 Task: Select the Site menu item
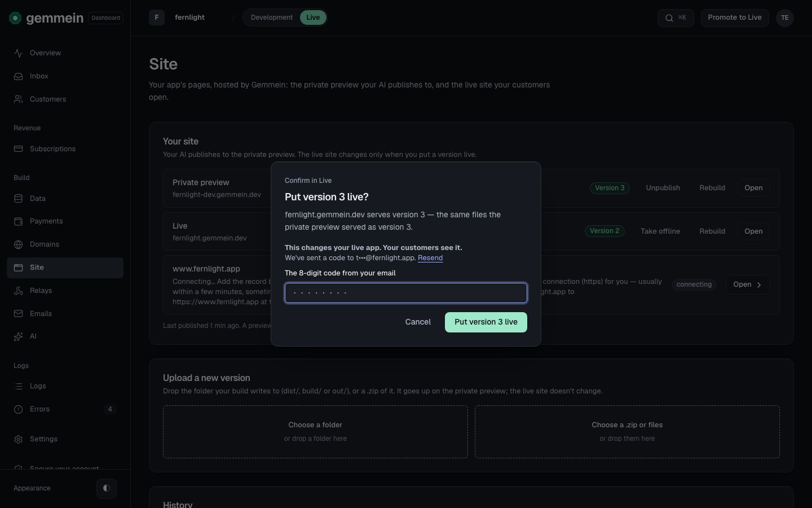[65, 268]
